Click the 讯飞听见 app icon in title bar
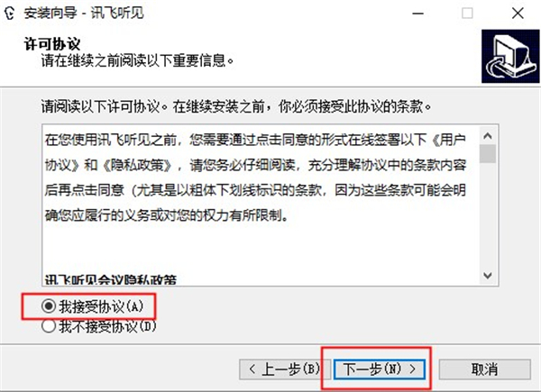The width and height of the screenshot is (541, 392). pos(9,14)
